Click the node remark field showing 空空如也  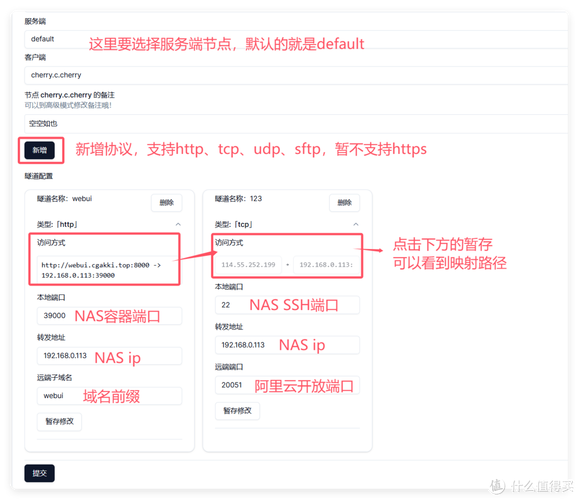tap(296, 124)
